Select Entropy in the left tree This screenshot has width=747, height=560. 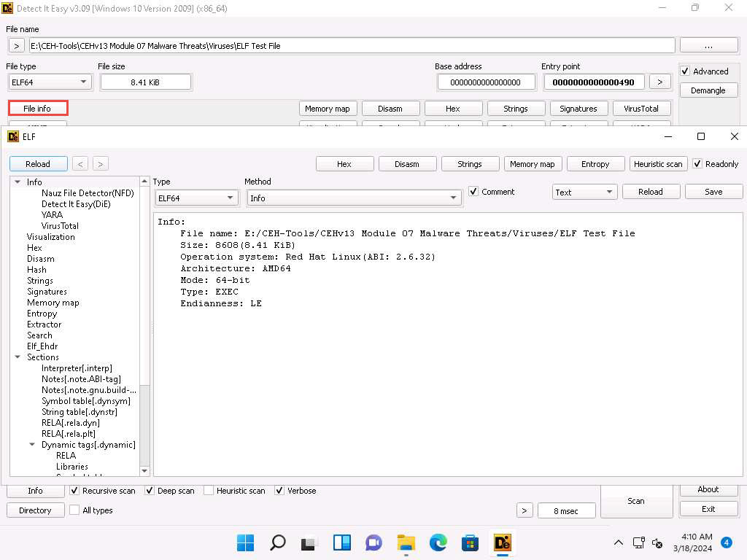coord(42,314)
